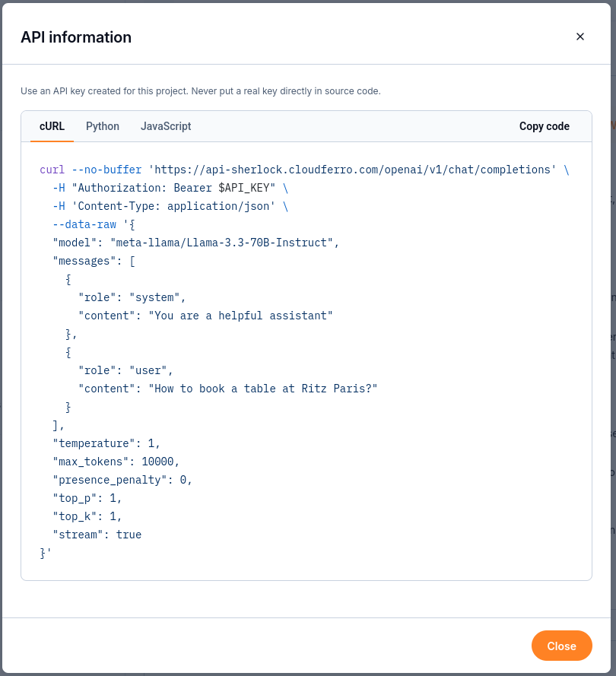
Task: Click the "top_p": 1 line
Action: 87,498
